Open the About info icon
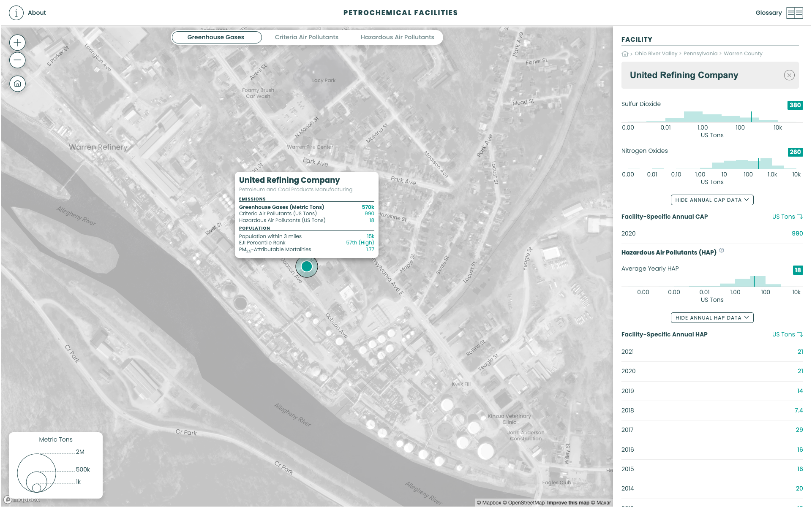812x507 pixels. pos(16,13)
